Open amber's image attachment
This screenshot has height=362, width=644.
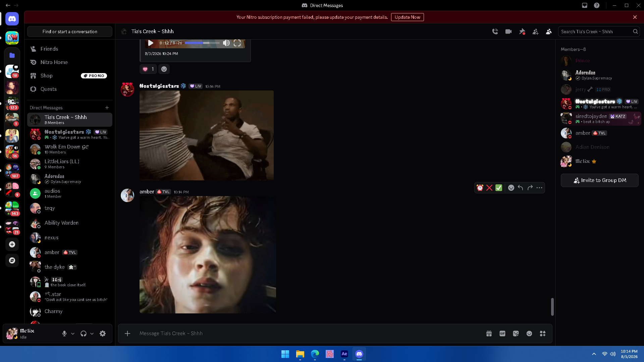click(x=208, y=255)
